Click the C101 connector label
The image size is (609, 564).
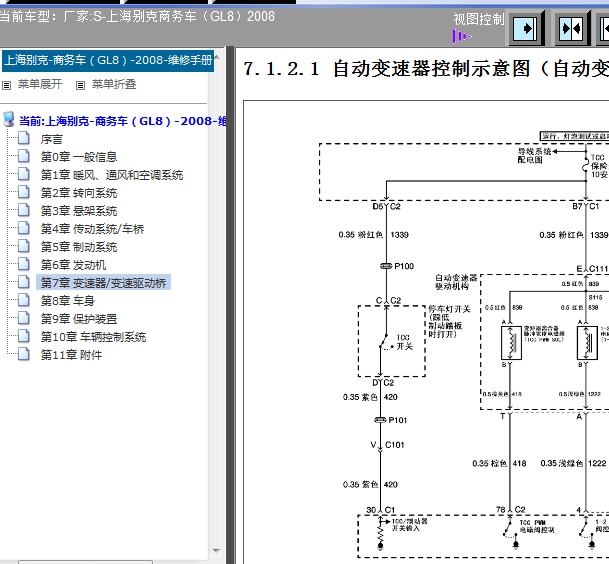[x=395, y=445]
